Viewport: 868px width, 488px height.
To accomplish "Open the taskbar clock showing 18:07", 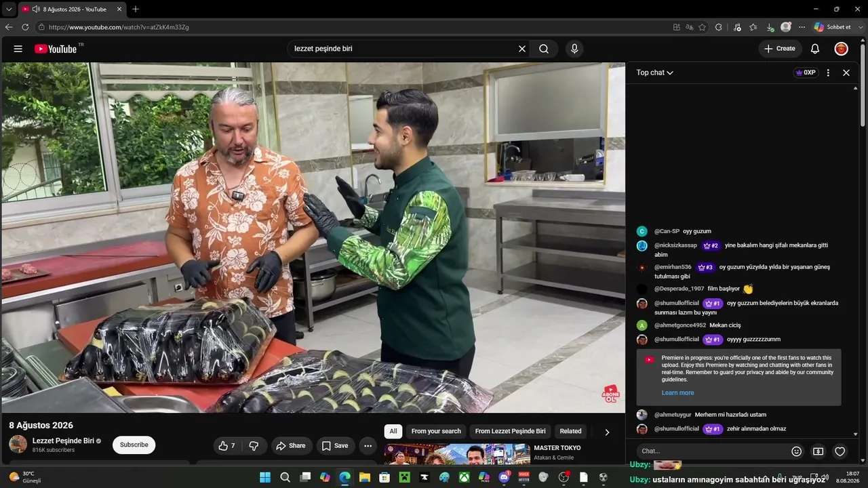I will pyautogui.click(x=848, y=477).
